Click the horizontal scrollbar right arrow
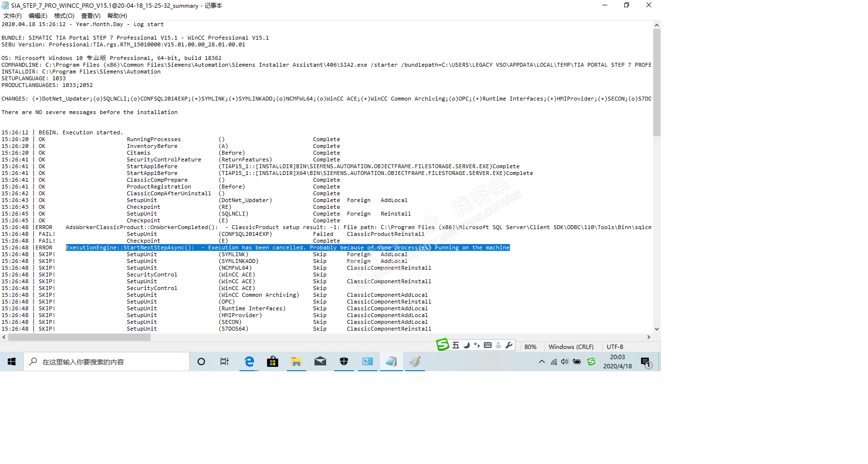This screenshot has height=464, width=868. [649, 337]
